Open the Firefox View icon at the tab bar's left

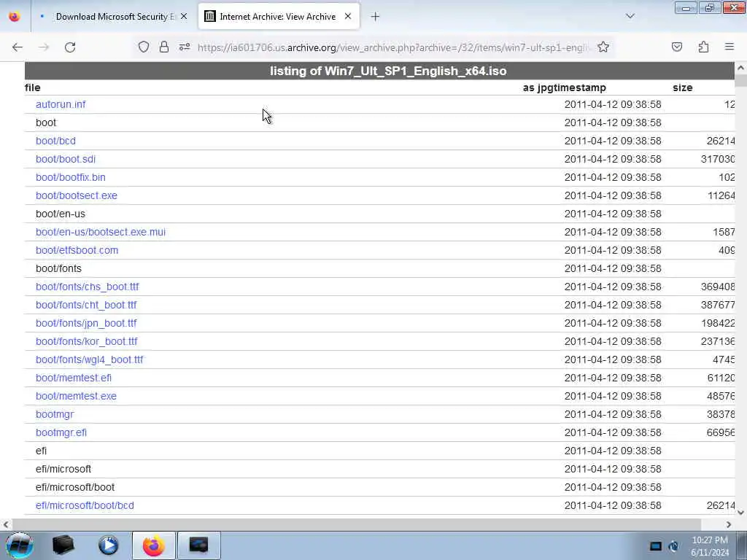click(15, 16)
